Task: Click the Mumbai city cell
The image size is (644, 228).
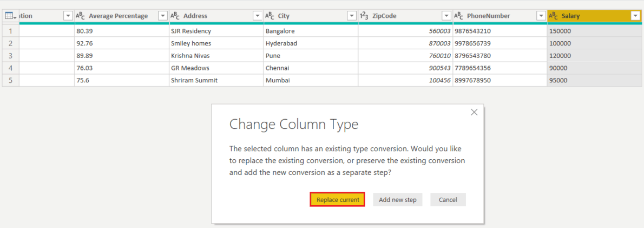Action: (x=311, y=81)
